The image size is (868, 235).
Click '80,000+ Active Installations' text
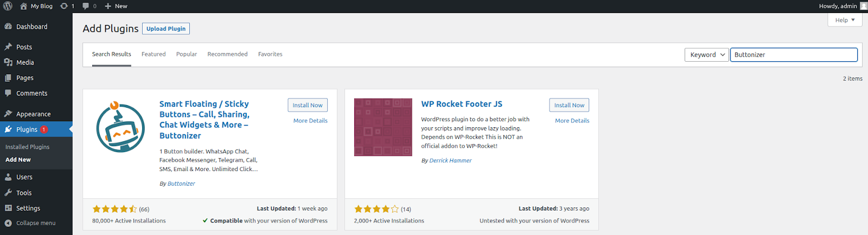click(129, 221)
